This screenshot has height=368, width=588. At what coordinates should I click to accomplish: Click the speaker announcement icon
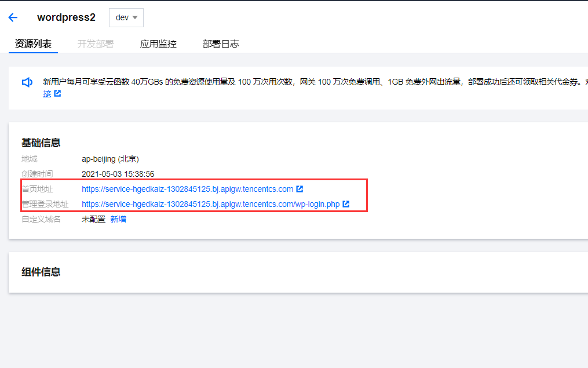click(27, 82)
